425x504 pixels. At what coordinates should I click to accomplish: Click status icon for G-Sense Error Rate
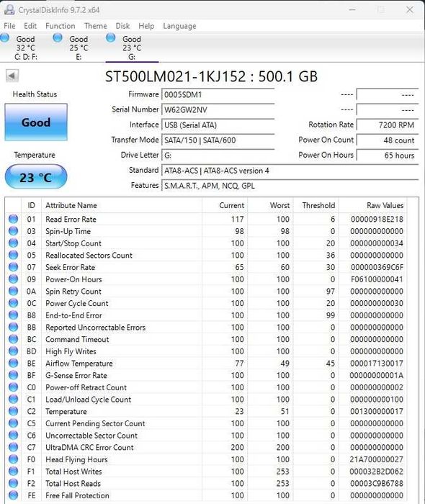click(13, 375)
